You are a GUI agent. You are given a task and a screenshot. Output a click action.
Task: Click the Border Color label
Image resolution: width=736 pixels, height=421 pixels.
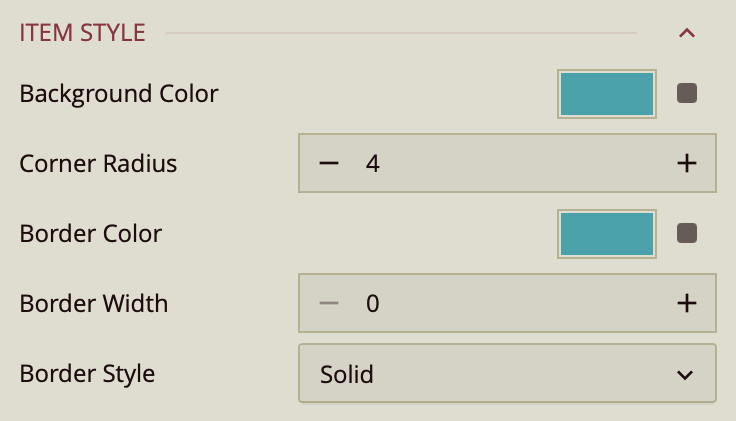pyautogui.click(x=91, y=234)
